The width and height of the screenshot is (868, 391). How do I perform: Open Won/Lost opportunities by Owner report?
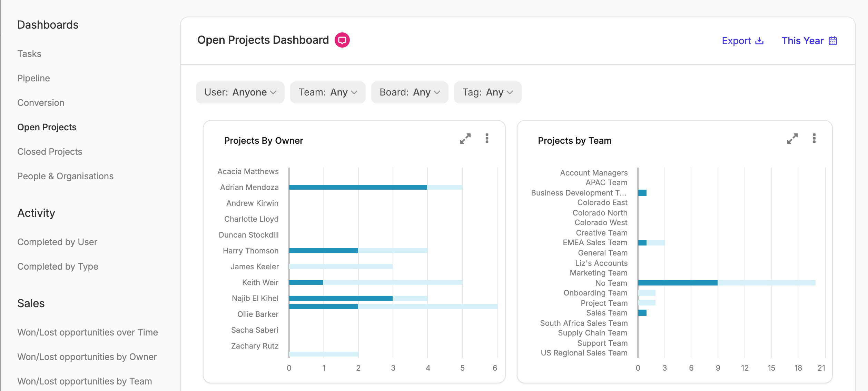(87, 357)
